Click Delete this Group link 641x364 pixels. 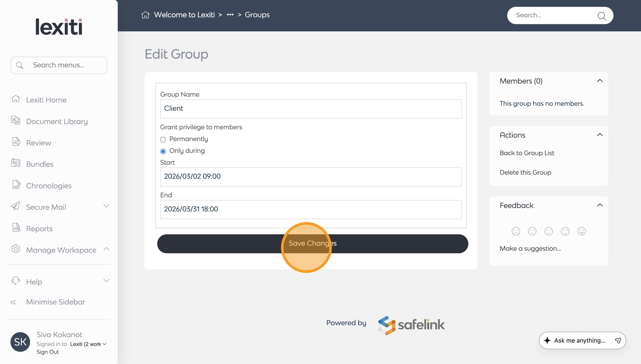click(525, 172)
